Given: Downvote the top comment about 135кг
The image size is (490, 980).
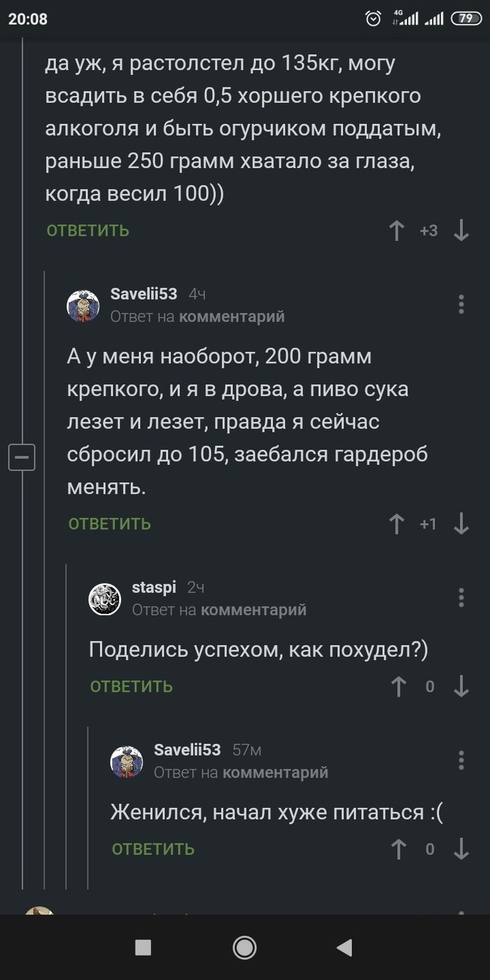Looking at the screenshot, I should [x=461, y=230].
